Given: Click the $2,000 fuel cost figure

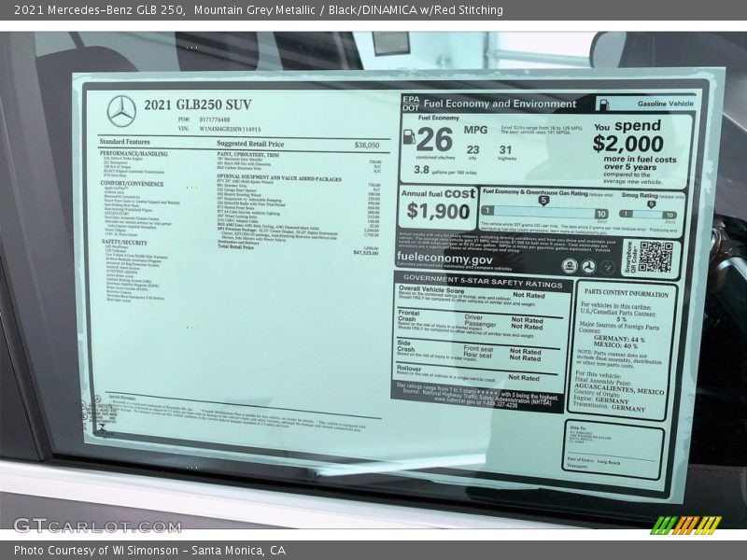Looking at the screenshot, I should pos(627,144).
